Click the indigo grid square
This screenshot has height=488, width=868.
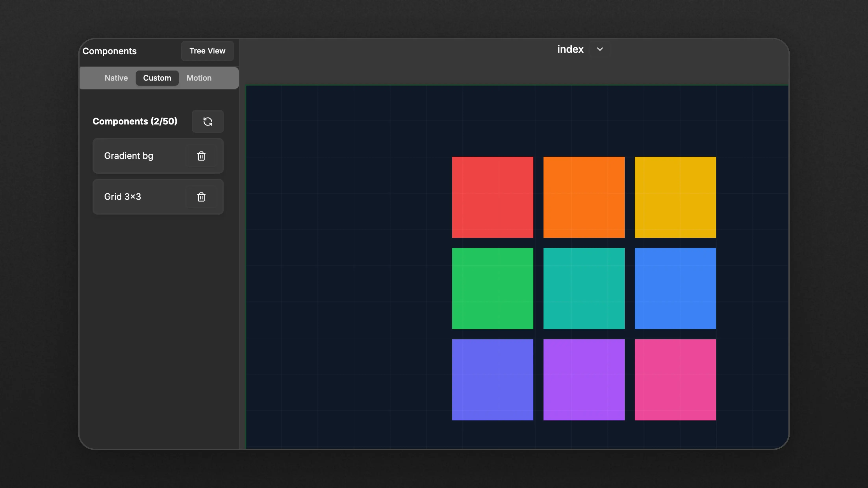pyautogui.click(x=492, y=380)
